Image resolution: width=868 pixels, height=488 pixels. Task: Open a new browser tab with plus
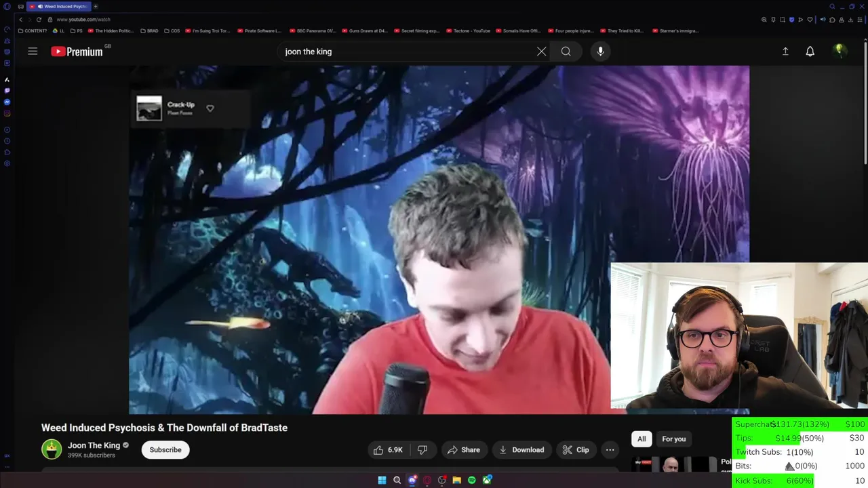click(96, 6)
